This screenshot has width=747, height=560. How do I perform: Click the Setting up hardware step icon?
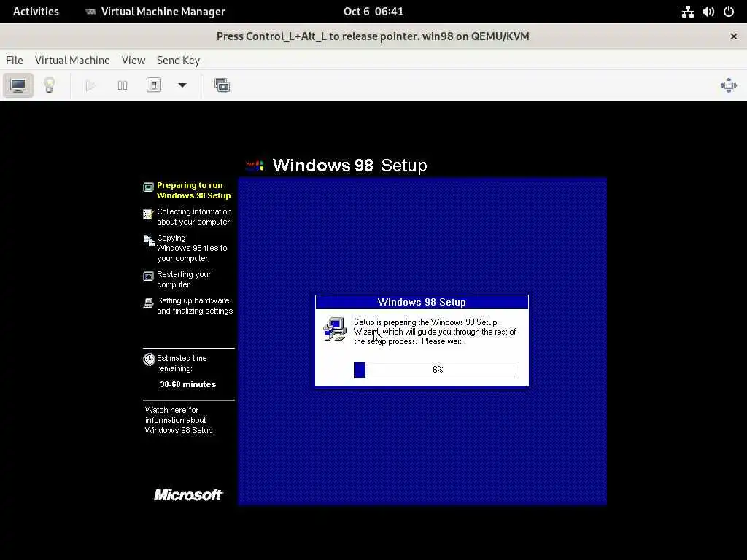[x=148, y=303]
